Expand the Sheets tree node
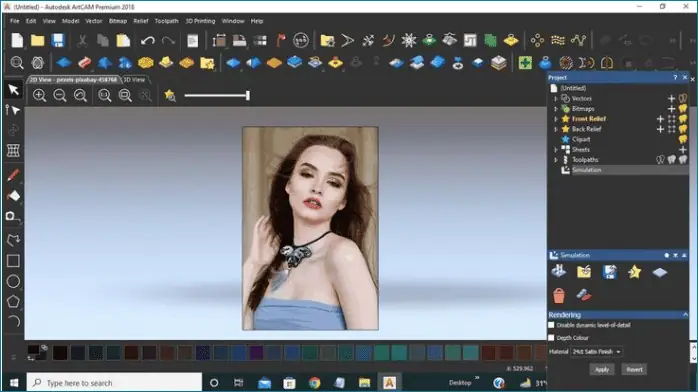The height and width of the screenshot is (392, 698). point(556,150)
